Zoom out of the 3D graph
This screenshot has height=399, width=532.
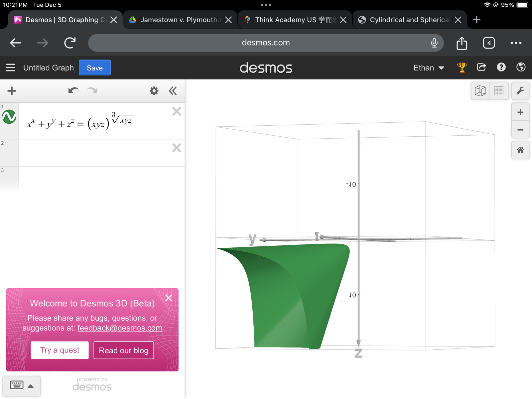520,130
